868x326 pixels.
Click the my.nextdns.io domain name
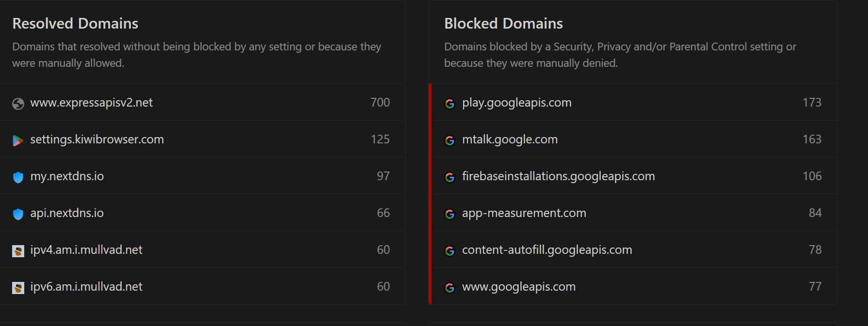click(x=67, y=176)
